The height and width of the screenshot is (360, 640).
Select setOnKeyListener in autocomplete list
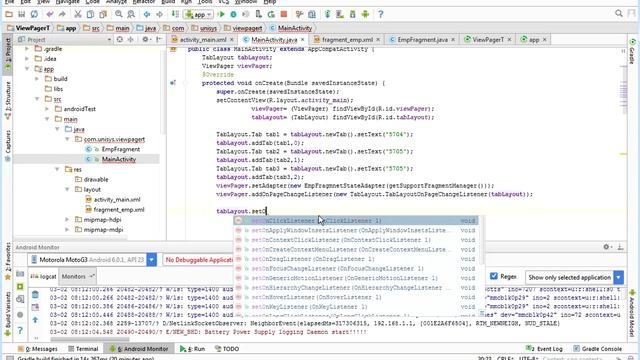[356, 307]
